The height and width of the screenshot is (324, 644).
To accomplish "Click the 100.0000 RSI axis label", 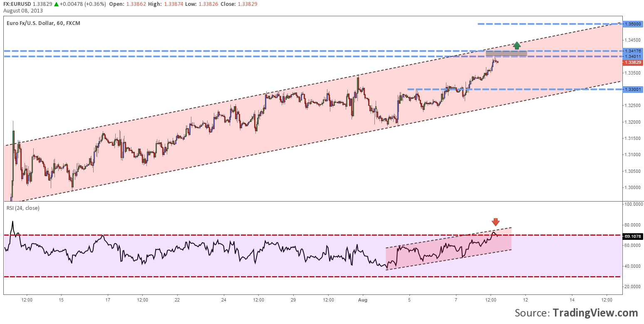I will coord(633,204).
